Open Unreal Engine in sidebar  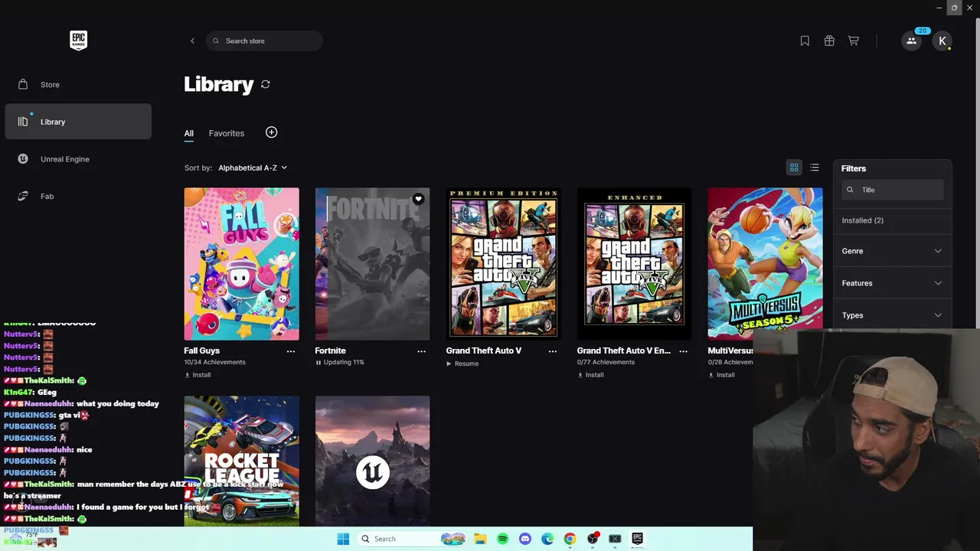[78, 159]
